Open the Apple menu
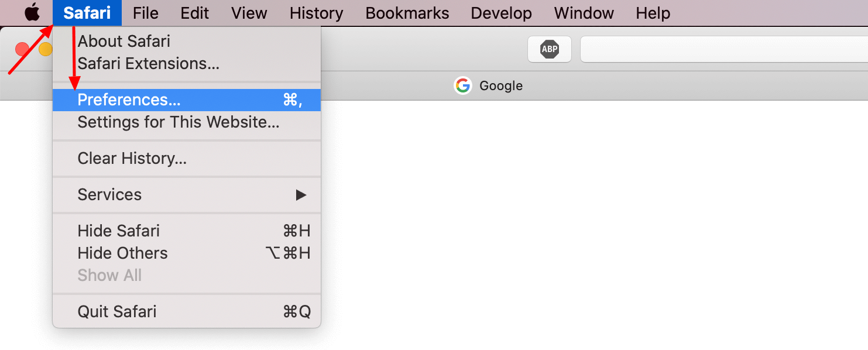This screenshot has height=350, width=868. (32, 12)
